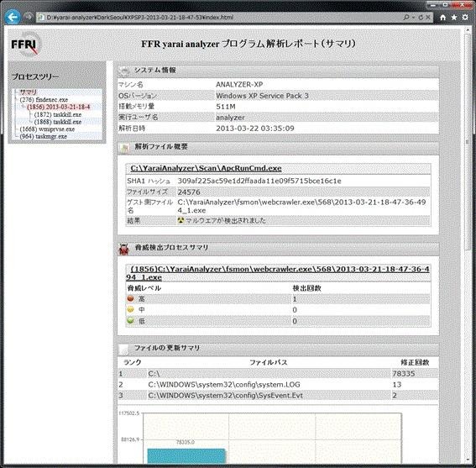This screenshot has width=476, height=468.
Task: Click the red bug threat summary icon
Action: pyautogui.click(x=123, y=249)
